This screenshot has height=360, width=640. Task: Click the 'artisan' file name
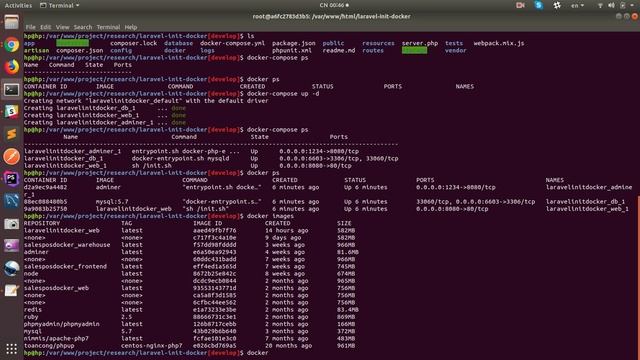[x=36, y=51]
